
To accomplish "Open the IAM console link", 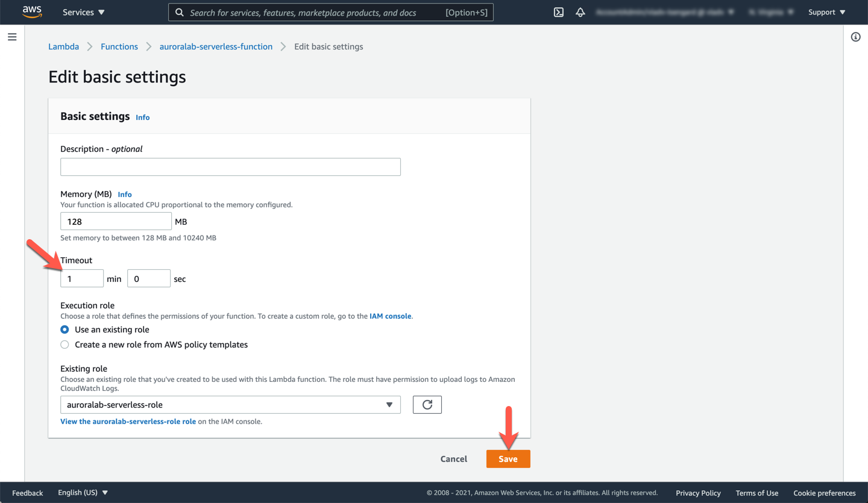I will point(390,316).
